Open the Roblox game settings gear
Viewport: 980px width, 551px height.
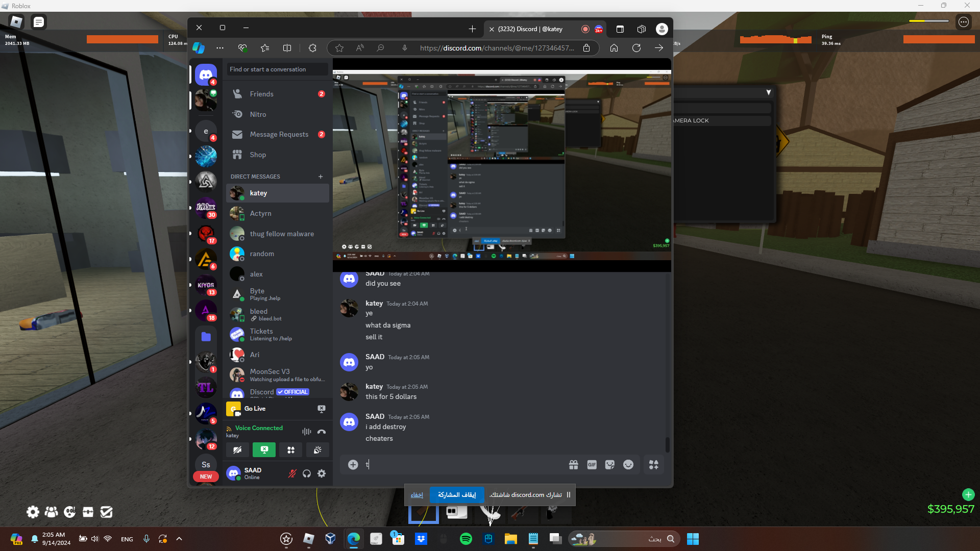tap(33, 512)
